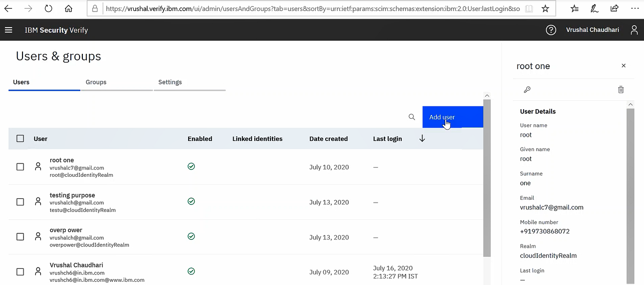Click the upward chevron on the details panel
This screenshot has width=644, height=285.
tap(630, 104)
